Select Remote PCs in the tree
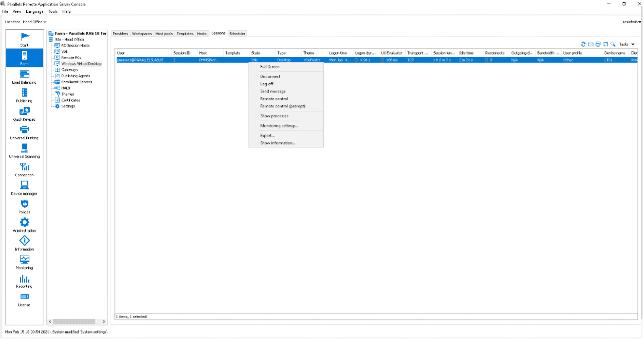Viewport: 644px width, 340px height. (70, 57)
